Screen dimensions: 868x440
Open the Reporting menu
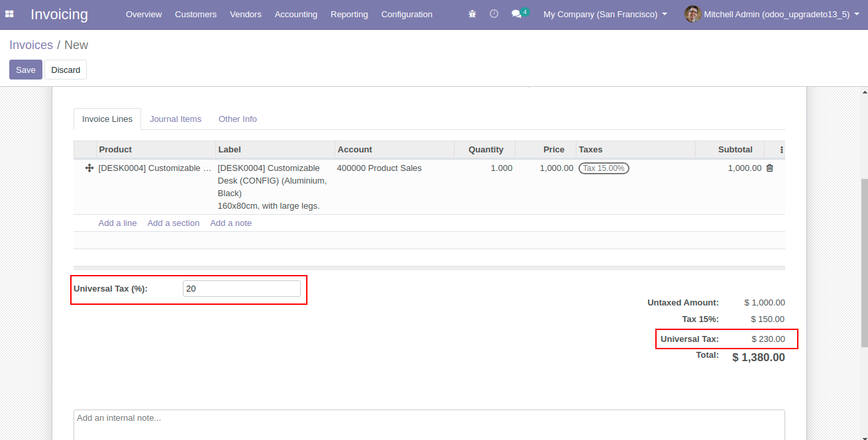coord(349,14)
